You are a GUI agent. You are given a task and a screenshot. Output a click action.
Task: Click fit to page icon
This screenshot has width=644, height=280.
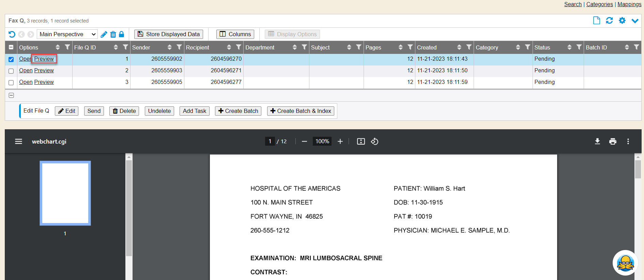361,141
